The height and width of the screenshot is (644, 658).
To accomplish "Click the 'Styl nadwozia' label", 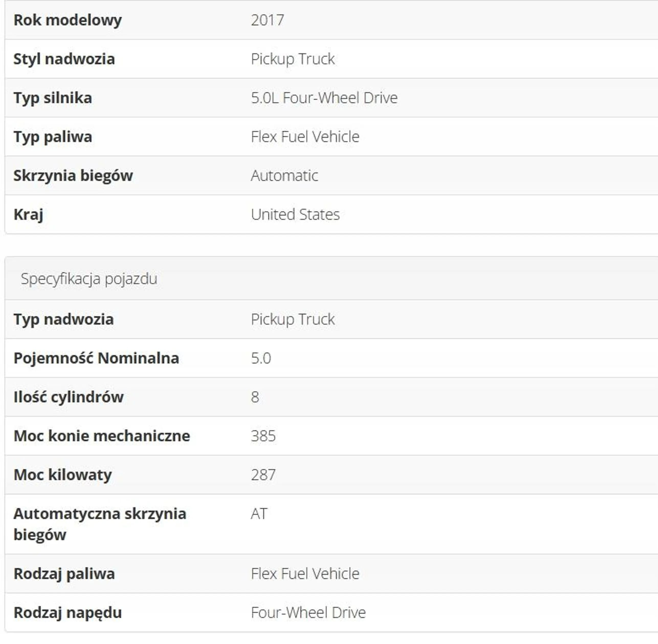I will pos(64,59).
